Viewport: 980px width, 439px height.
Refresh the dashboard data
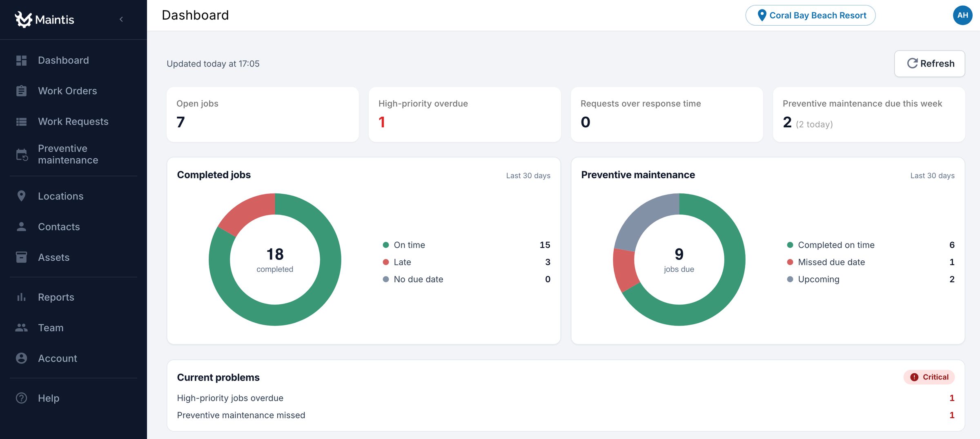point(930,64)
